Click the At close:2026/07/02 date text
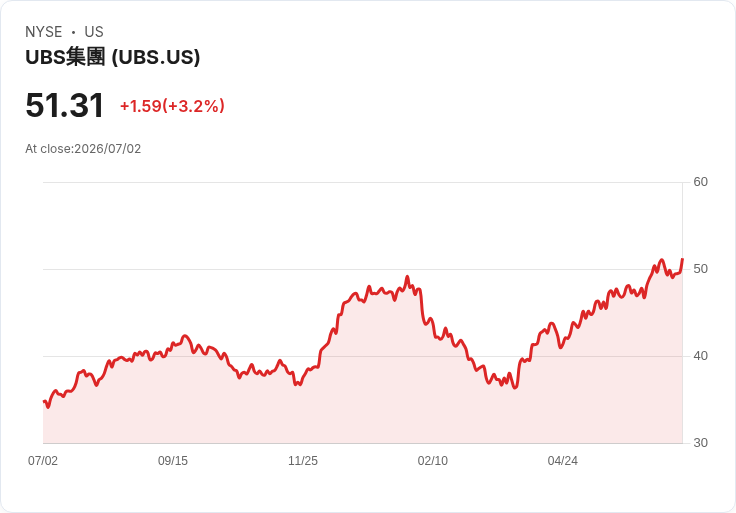Image resolution: width=736 pixels, height=513 pixels. (x=83, y=149)
